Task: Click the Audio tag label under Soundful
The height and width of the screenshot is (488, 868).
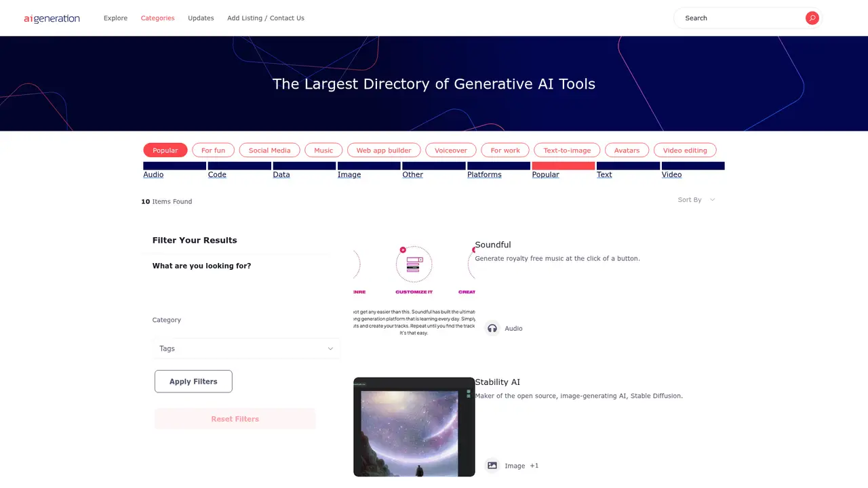Action: click(513, 329)
